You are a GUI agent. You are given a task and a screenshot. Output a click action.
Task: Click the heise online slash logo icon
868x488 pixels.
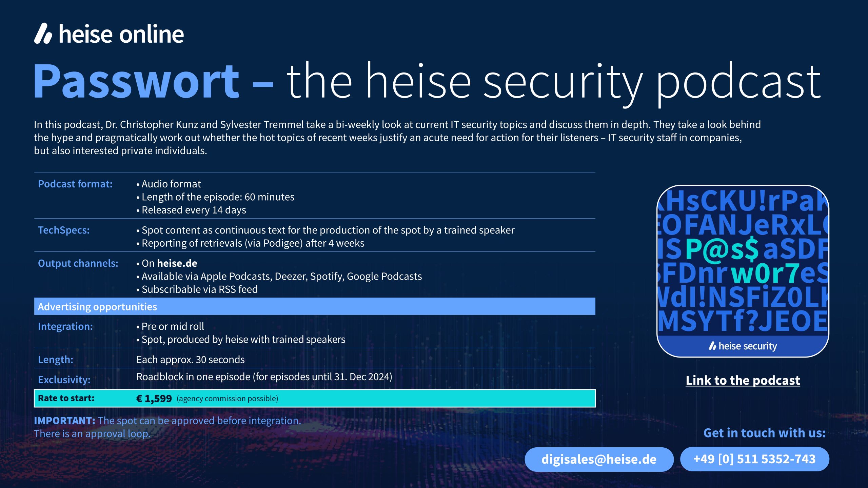pos(43,34)
